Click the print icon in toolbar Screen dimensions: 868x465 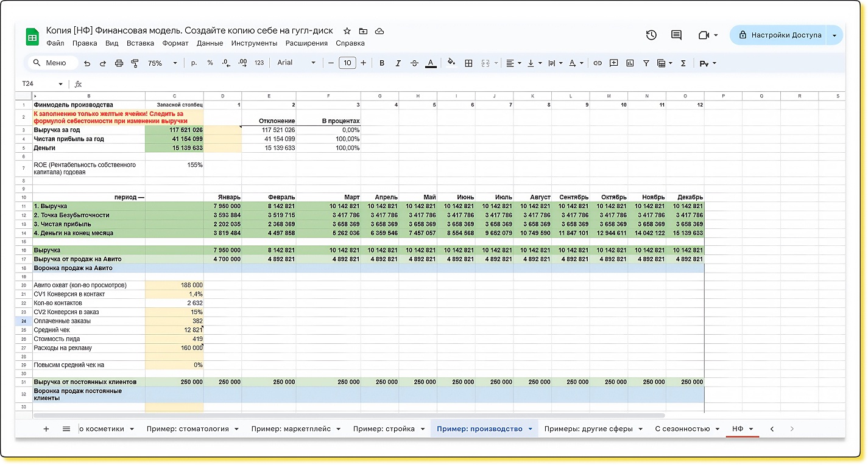pos(119,63)
